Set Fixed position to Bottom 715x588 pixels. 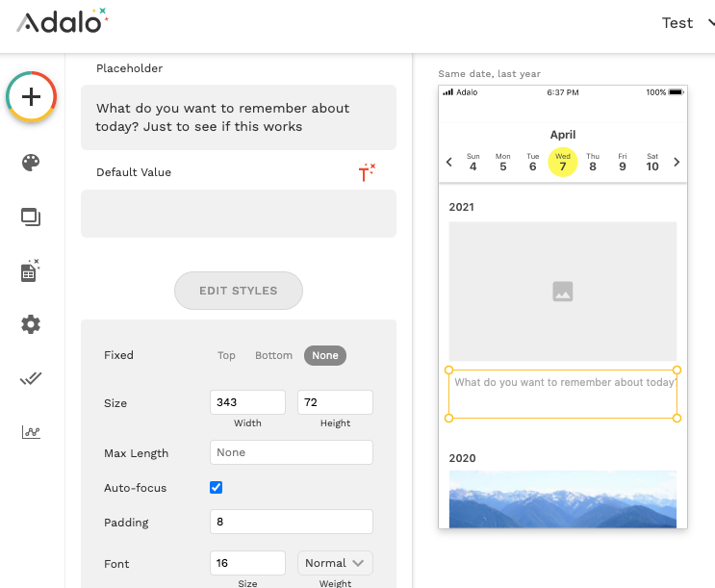coord(273,355)
